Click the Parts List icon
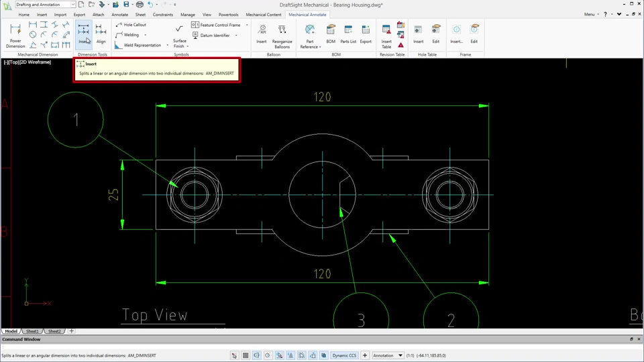 [348, 34]
